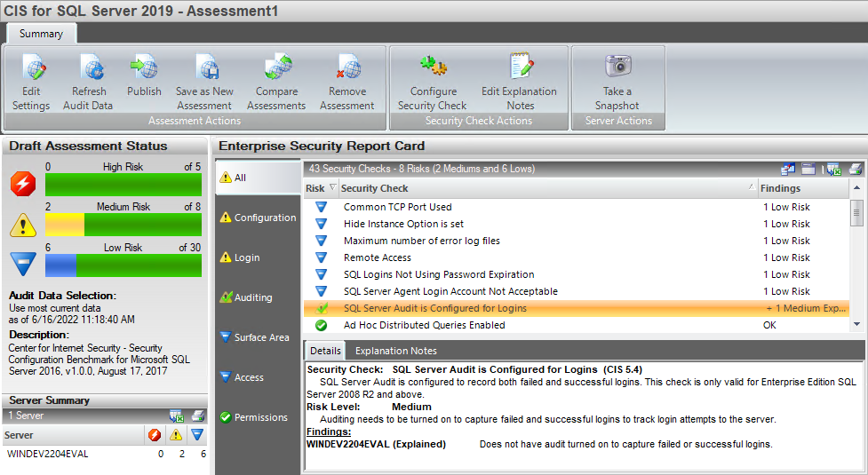Viewport: 868px width, 475px height.
Task: Select the Permissions category
Action: (x=258, y=417)
